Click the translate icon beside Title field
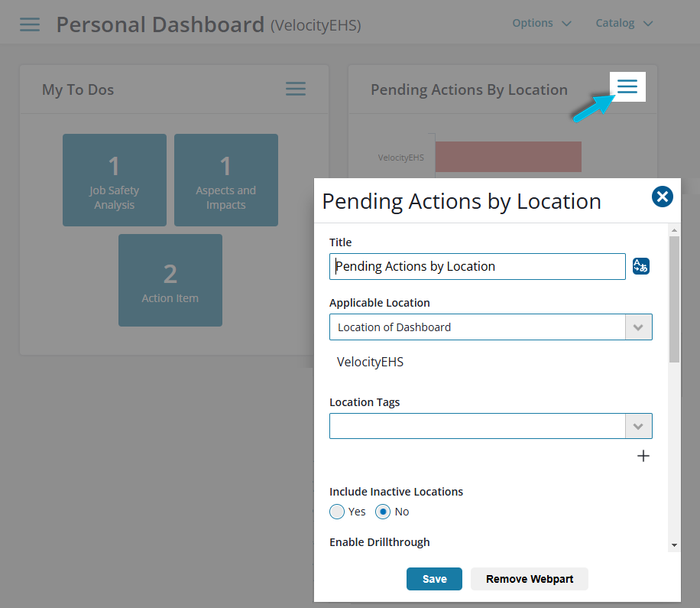700x608 pixels. pyautogui.click(x=640, y=266)
